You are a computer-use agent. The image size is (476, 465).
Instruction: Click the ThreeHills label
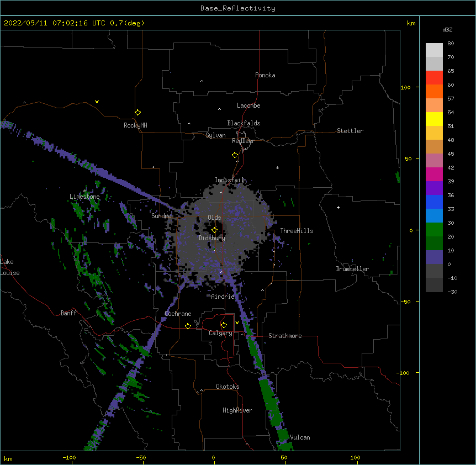pos(297,231)
